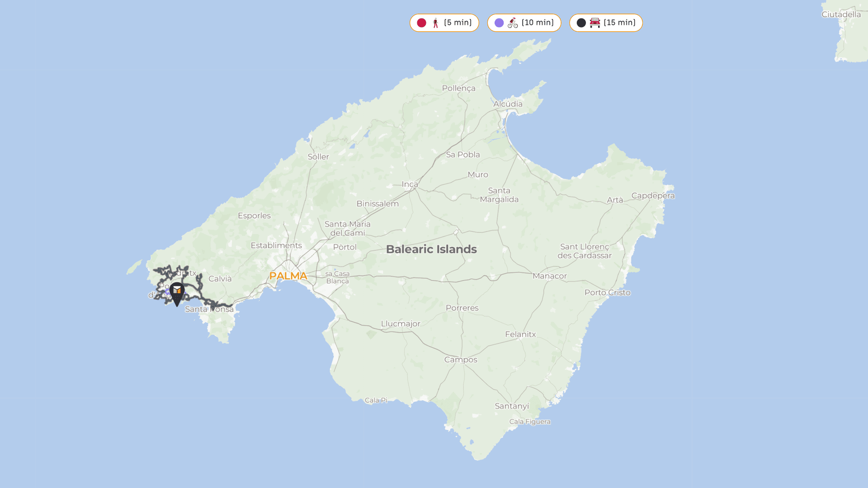
Task: Click the Santanyí label
Action: (512, 406)
